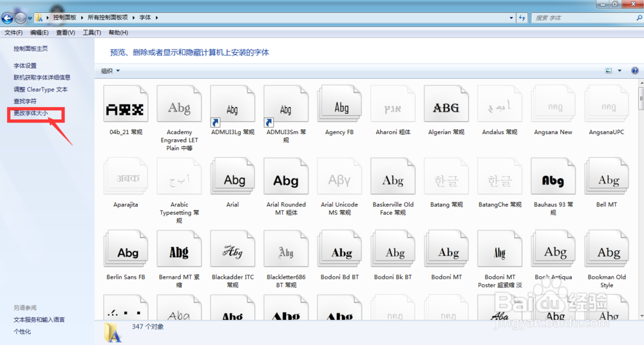Open the 查看(V) menu
Image resolution: width=644 pixels, height=345 pixels.
[66, 32]
